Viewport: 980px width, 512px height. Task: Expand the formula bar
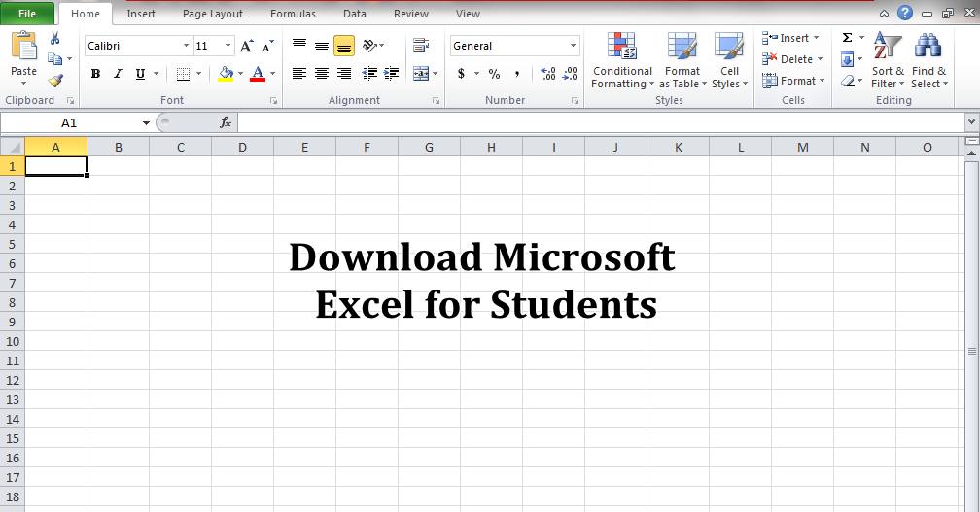coord(971,121)
